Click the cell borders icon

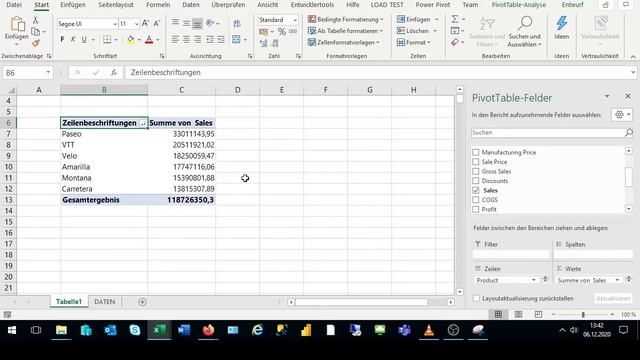[x=107, y=40]
